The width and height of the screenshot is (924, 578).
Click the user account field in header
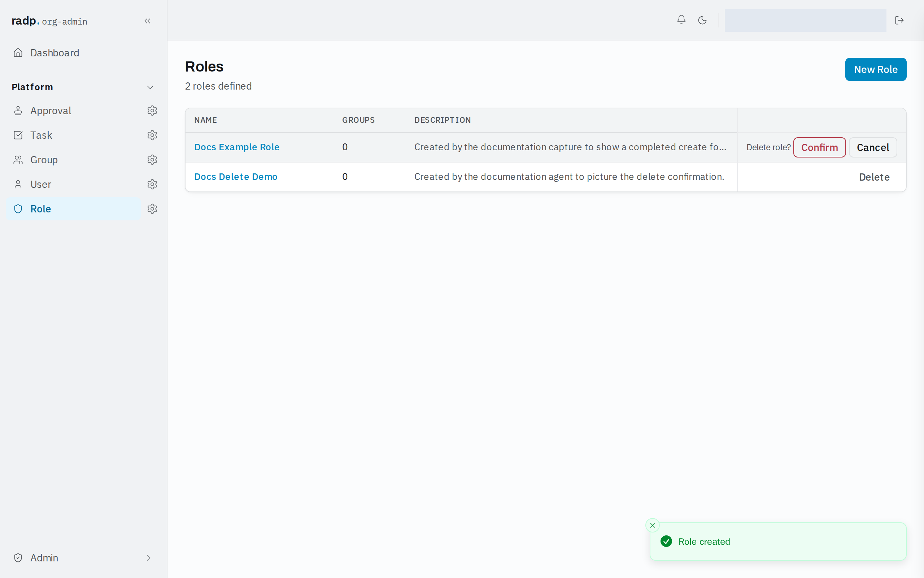[805, 20]
